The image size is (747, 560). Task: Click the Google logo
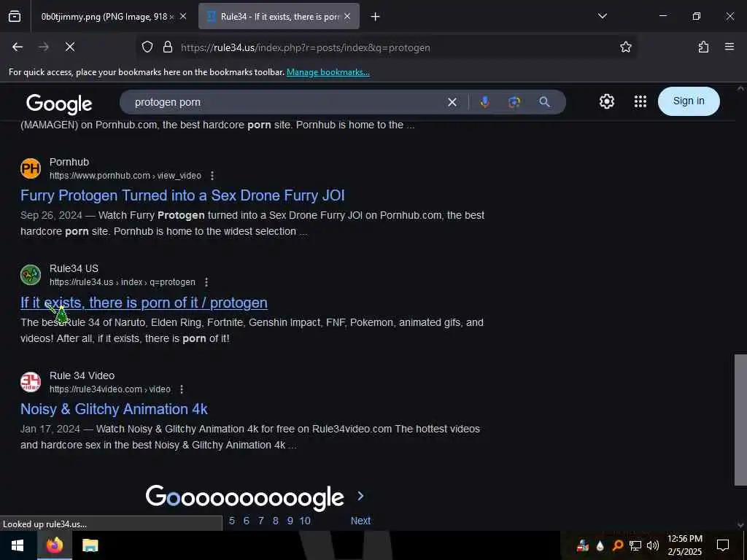(x=59, y=104)
